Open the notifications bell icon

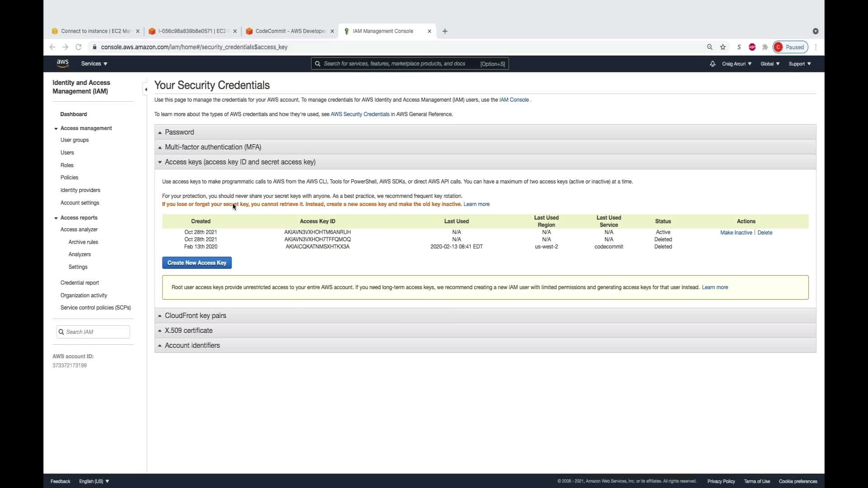point(712,64)
